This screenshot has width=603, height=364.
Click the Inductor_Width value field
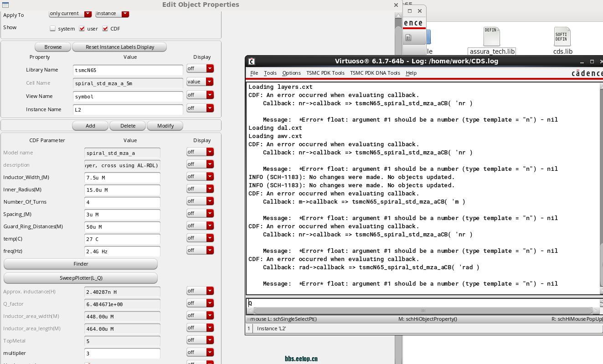122,177
